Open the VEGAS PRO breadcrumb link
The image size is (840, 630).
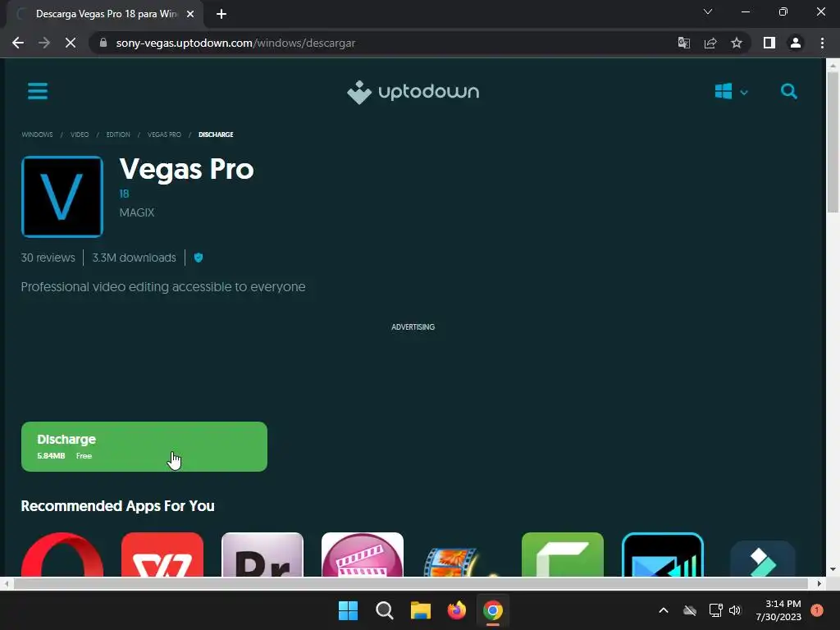164,135
